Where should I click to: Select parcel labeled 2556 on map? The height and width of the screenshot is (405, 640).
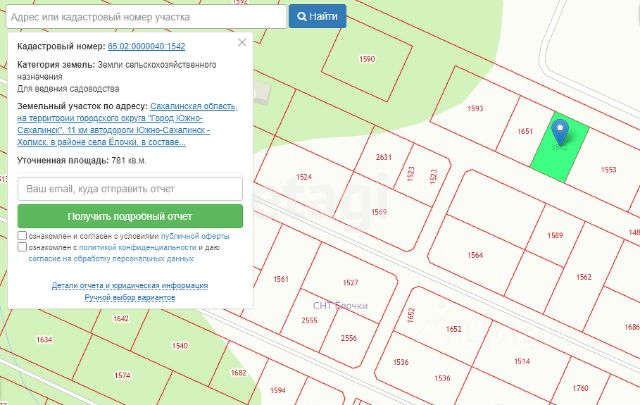click(349, 338)
